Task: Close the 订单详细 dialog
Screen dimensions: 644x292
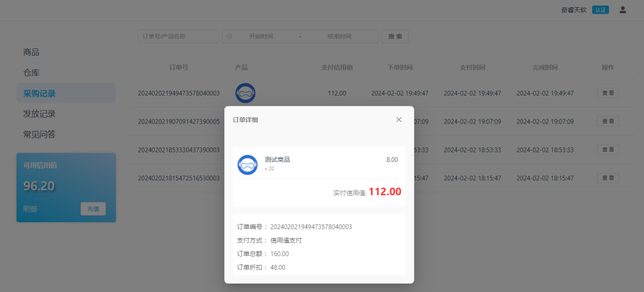Action: pyautogui.click(x=399, y=119)
